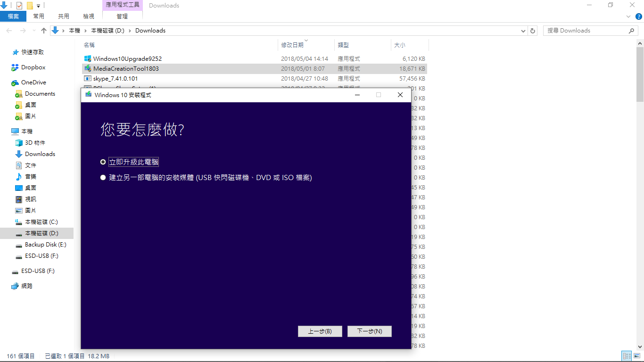Open 3D 物件 folder

click(x=30, y=143)
